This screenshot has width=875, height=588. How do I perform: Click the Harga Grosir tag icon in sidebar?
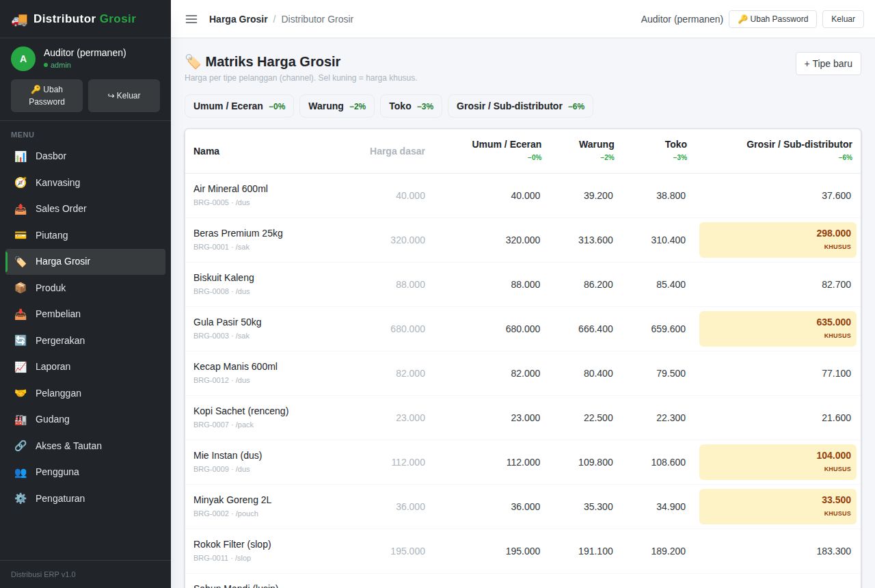[21, 261]
